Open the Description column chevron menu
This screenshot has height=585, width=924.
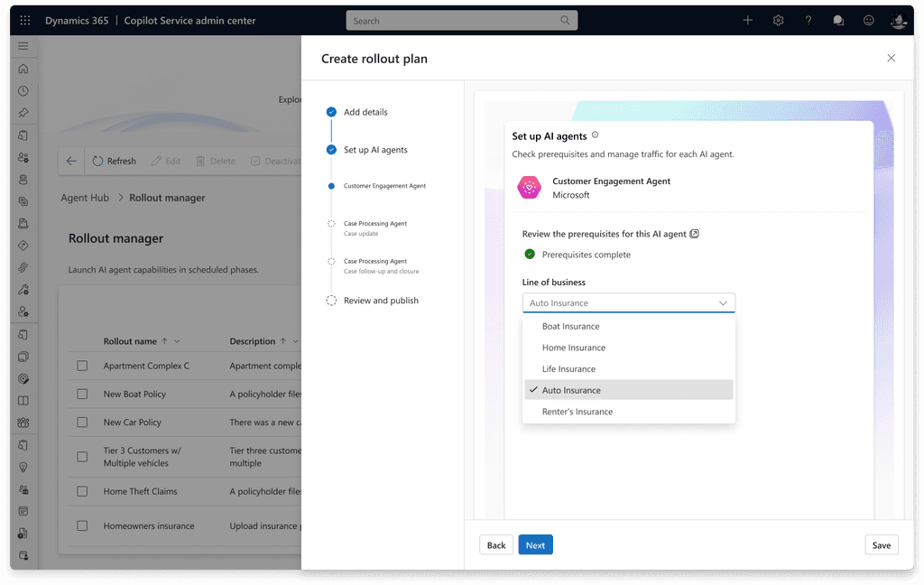[x=295, y=341]
